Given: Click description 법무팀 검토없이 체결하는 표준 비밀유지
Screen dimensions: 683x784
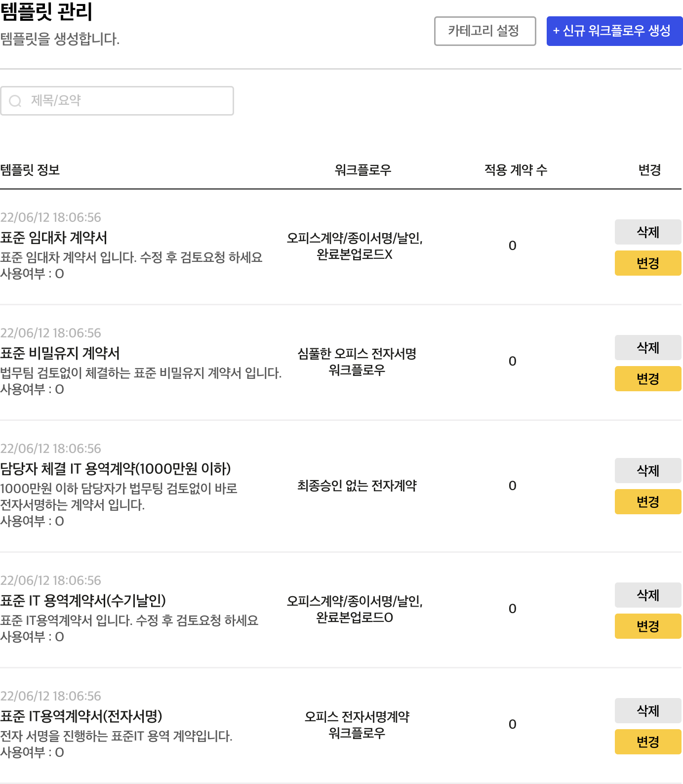Looking at the screenshot, I should [141, 373].
